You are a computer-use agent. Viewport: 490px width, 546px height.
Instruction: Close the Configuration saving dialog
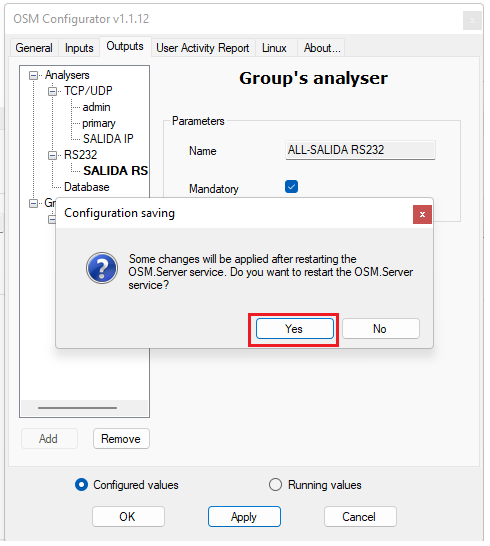422,214
